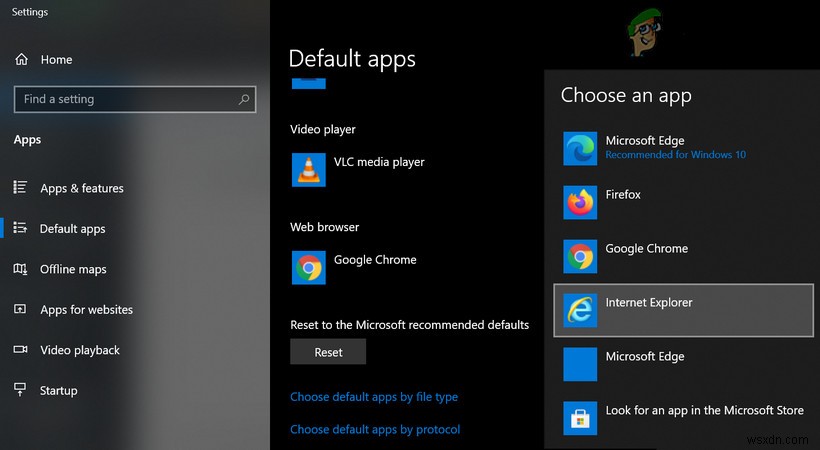Click the Microsoft Store shopping bag icon
Screen dimensions: 820x450
tap(580, 418)
